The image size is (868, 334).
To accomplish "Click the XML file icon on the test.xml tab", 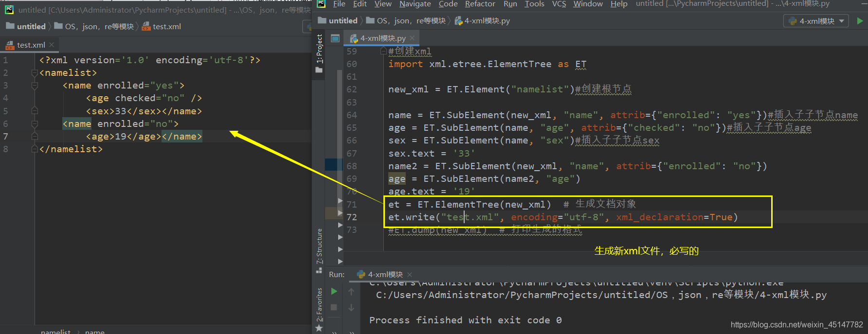I will point(10,45).
